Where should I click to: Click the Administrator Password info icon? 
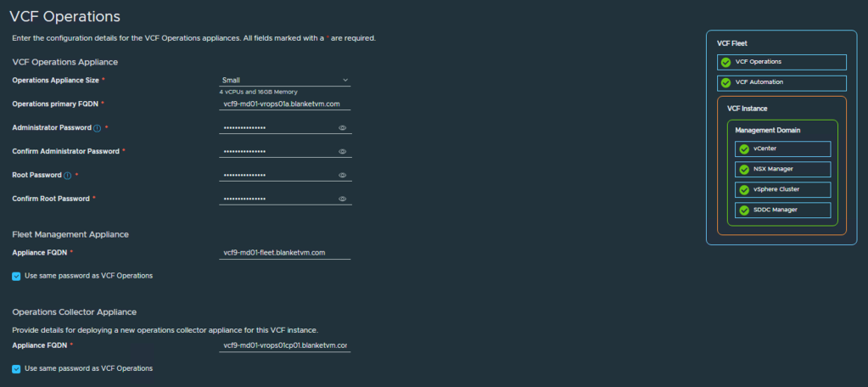(x=97, y=128)
